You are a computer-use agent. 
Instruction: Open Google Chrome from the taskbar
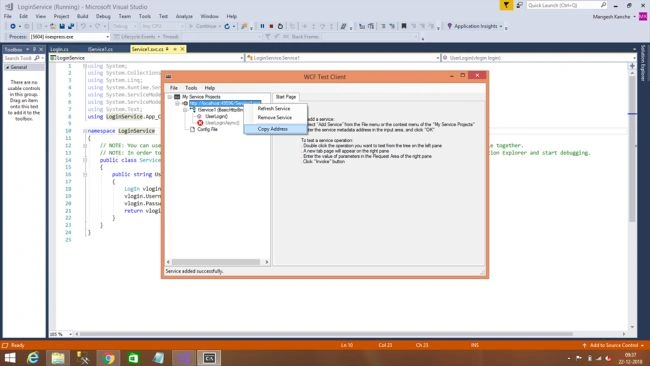(109, 358)
